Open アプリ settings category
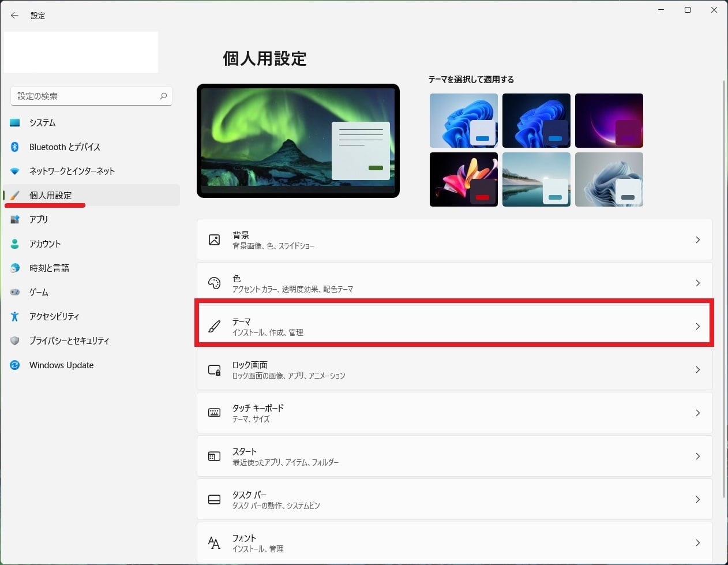Screen dimensions: 728x565 point(92,220)
